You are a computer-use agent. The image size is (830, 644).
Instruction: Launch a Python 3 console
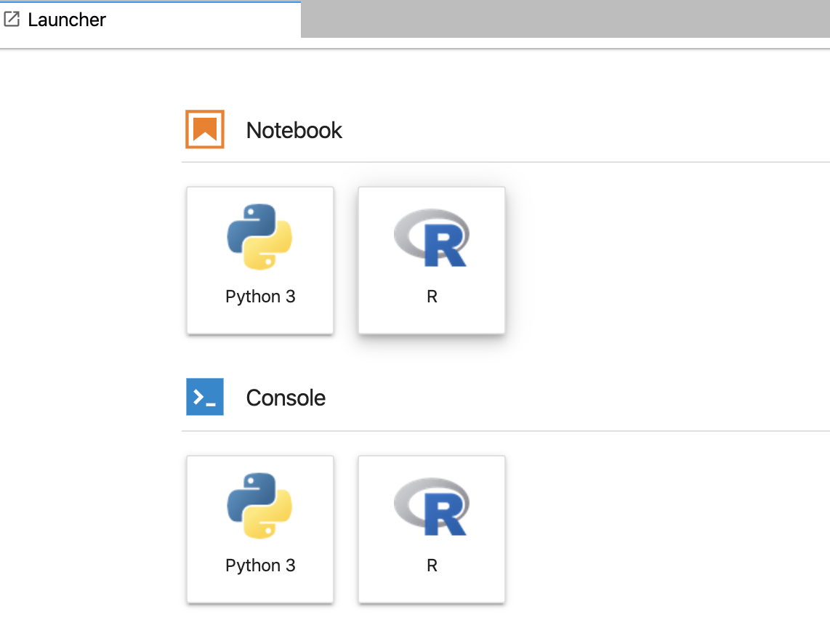click(x=260, y=529)
